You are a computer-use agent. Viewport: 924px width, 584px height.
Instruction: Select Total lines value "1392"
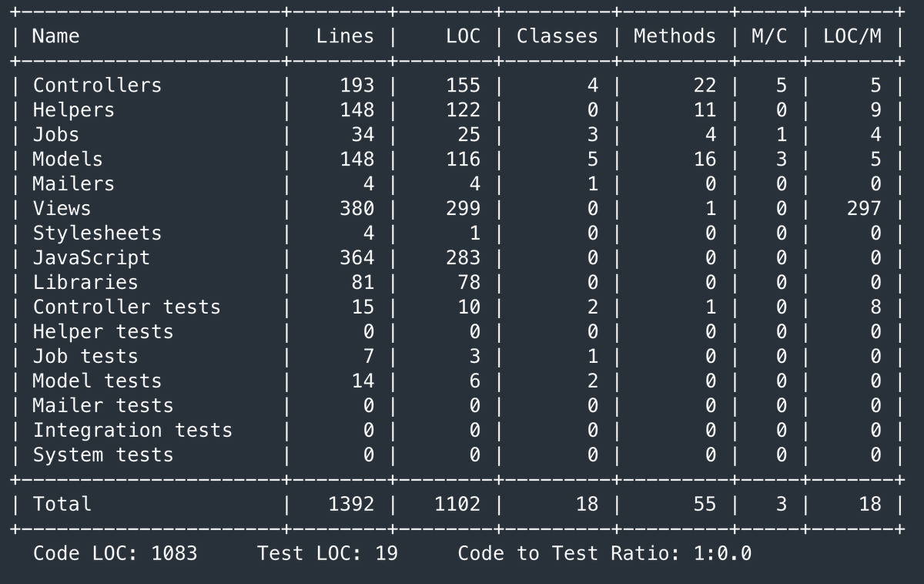click(351, 505)
